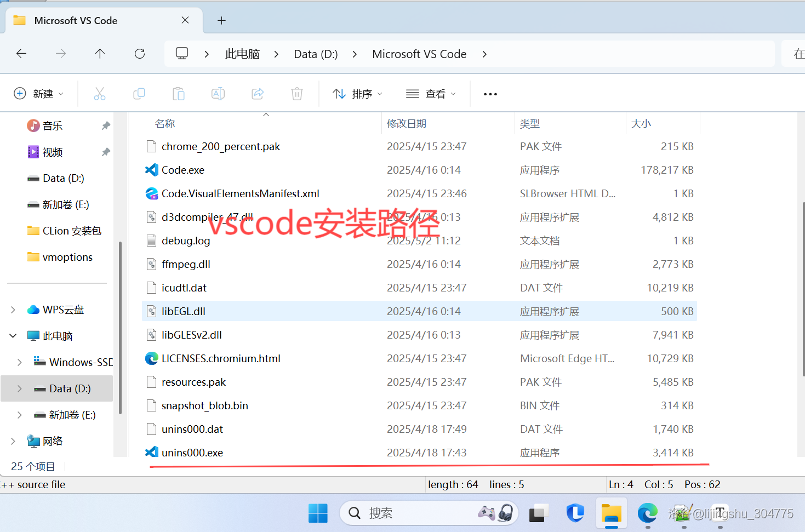Unpin 视频 using its pin icon
This screenshot has width=805, height=532.
click(106, 152)
